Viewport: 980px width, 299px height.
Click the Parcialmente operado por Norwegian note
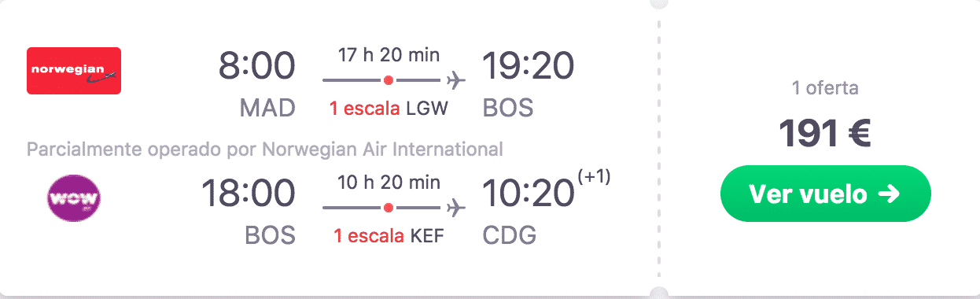[x=264, y=149]
